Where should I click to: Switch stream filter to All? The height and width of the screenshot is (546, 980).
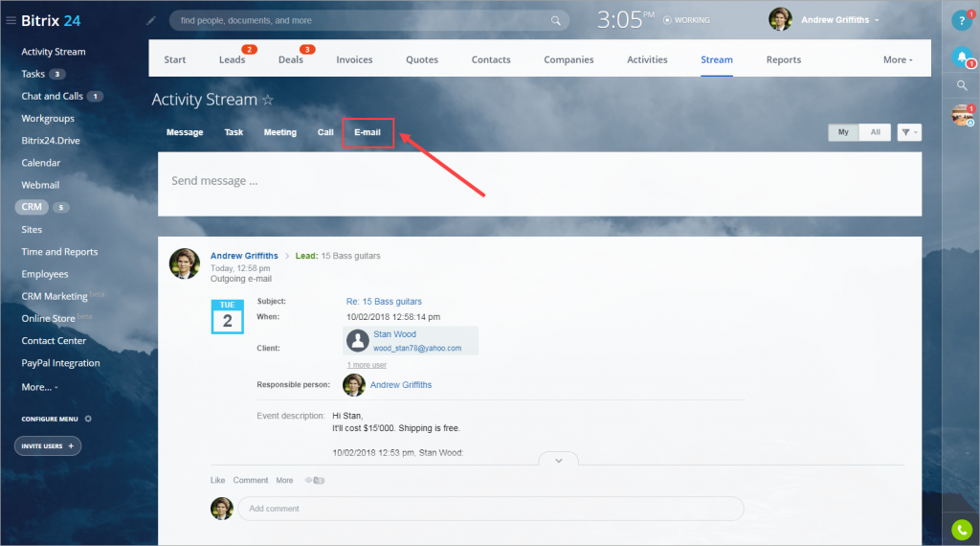(875, 132)
